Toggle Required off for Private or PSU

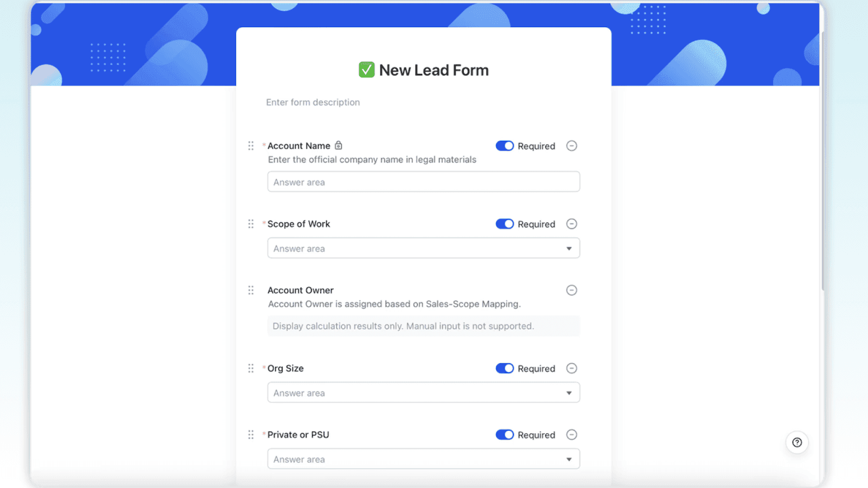505,434
